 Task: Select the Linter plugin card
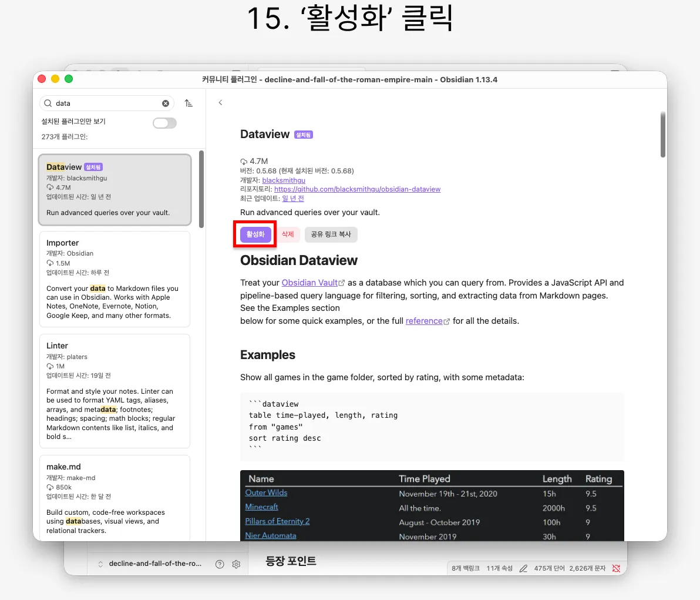[115, 391]
